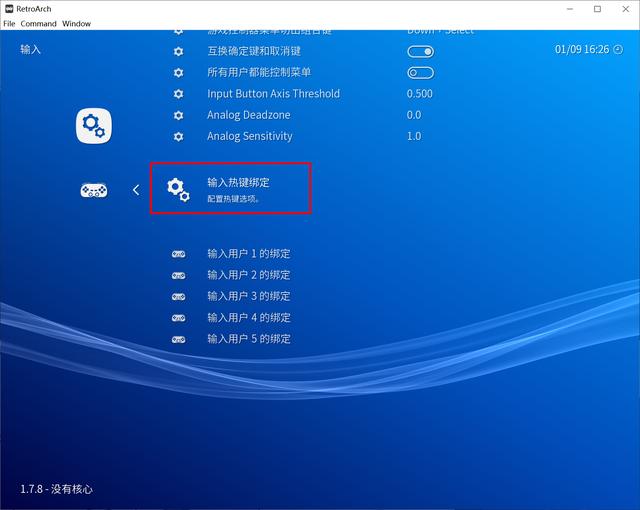This screenshot has height=510, width=640.
Task: Open 输入用户 3 的绑定
Action: tap(249, 296)
